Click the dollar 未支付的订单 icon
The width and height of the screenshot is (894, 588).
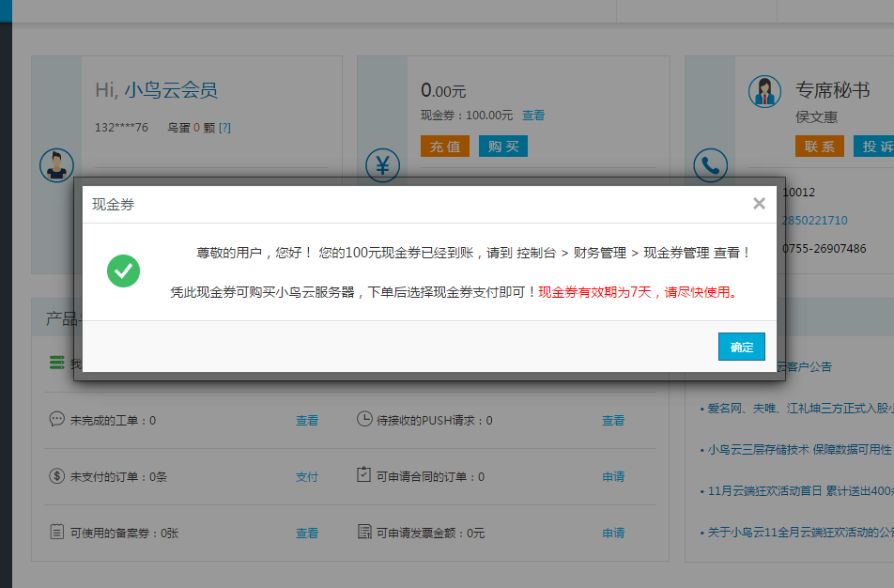pyautogui.click(x=56, y=475)
